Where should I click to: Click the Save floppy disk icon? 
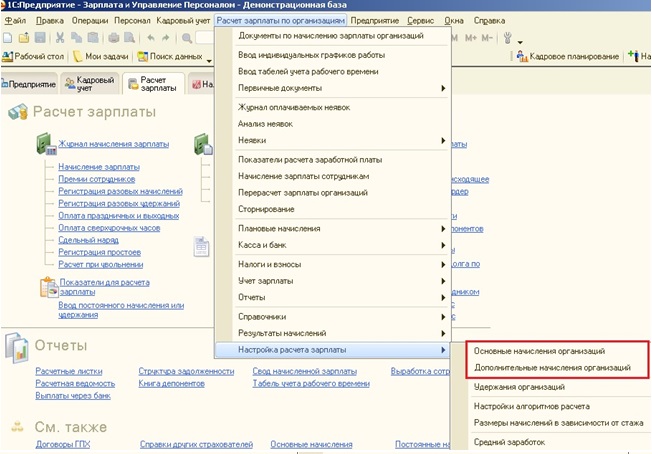(40, 38)
